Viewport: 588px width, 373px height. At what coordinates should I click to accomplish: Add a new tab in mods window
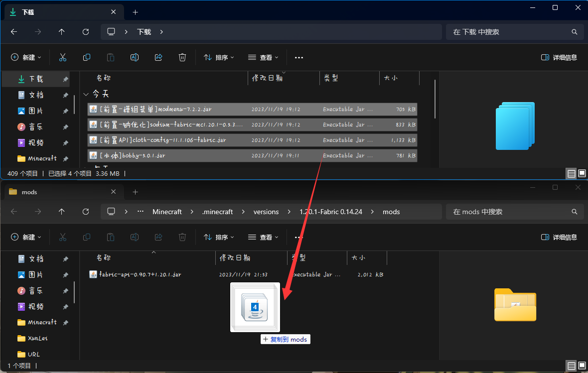point(135,192)
